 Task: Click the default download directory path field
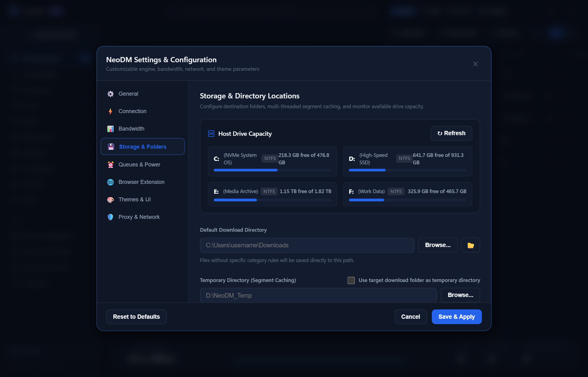pyautogui.click(x=307, y=245)
